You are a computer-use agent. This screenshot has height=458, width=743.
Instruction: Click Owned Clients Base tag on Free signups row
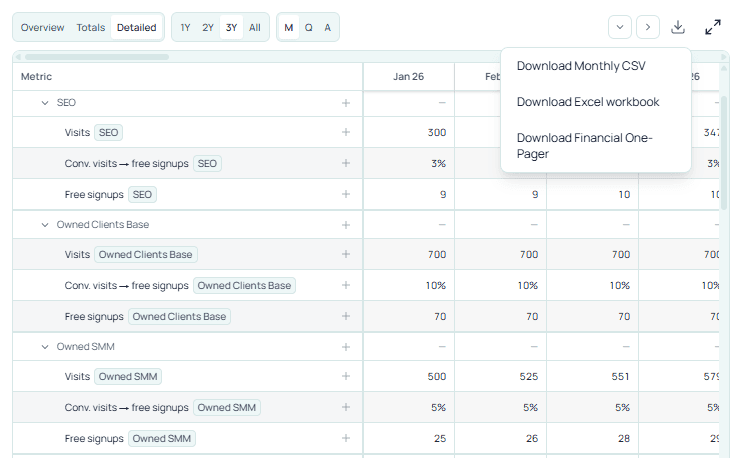(x=179, y=316)
